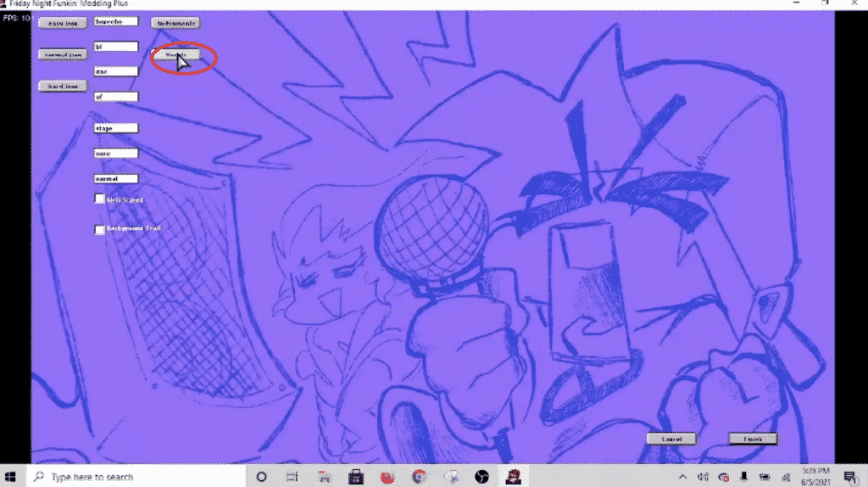The width and height of the screenshot is (868, 487).
Task: Click the Finish button
Action: (x=753, y=439)
